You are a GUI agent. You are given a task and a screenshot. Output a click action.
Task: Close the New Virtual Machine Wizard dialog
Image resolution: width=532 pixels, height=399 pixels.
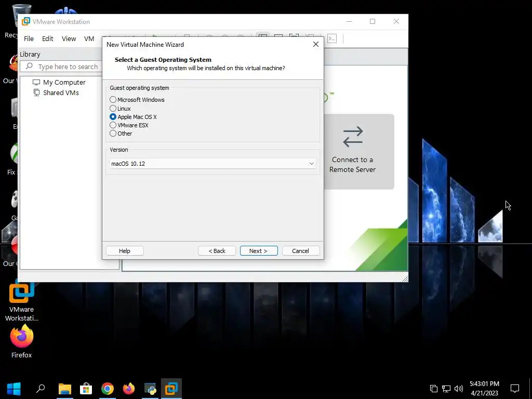(x=315, y=45)
